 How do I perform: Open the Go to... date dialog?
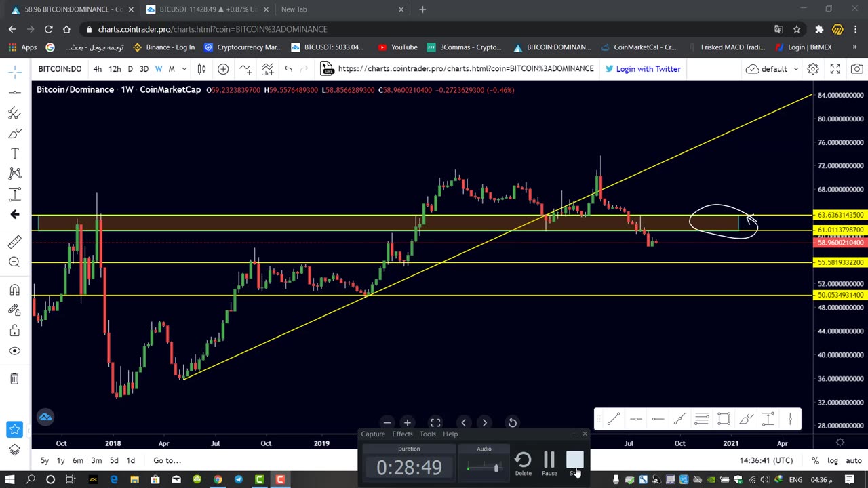click(167, 461)
